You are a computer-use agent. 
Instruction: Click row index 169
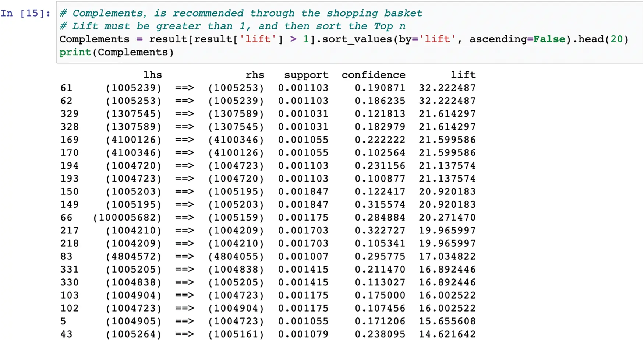click(70, 140)
